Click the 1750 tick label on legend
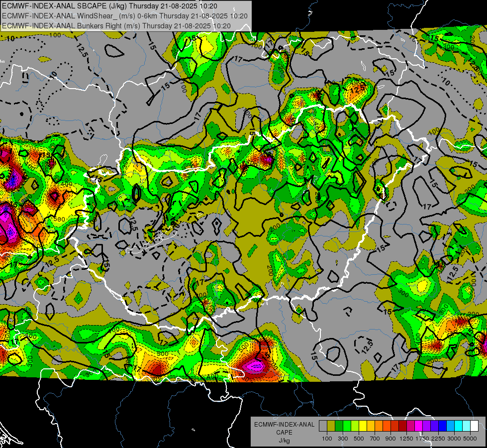Image resolution: width=487 pixels, height=448 pixels. click(x=422, y=439)
